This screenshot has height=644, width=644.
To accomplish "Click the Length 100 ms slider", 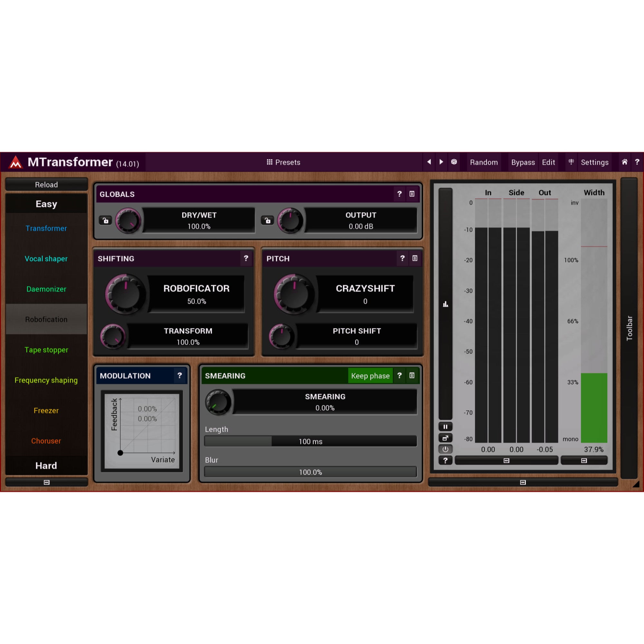I will click(x=310, y=441).
